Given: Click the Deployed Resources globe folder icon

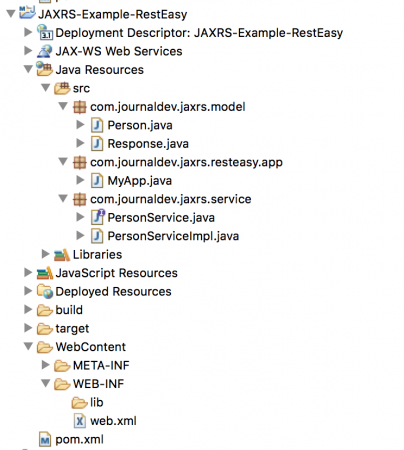Looking at the screenshot, I should click(45, 291).
